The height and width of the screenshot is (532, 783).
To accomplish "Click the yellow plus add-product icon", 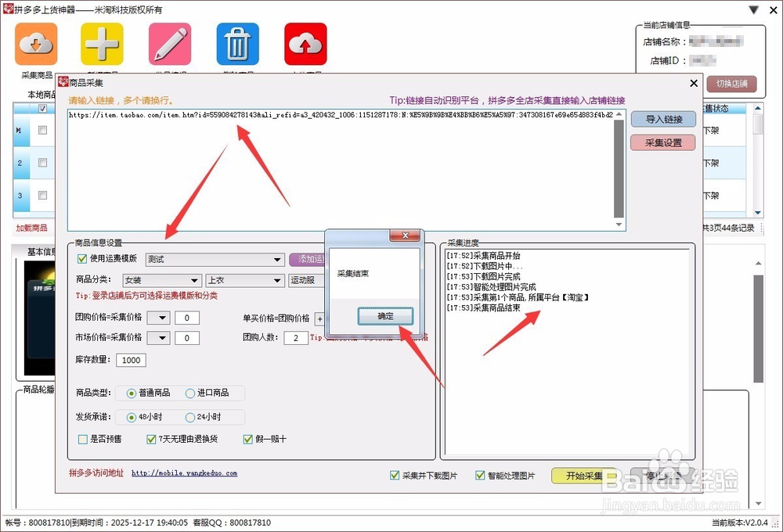I will [x=102, y=44].
